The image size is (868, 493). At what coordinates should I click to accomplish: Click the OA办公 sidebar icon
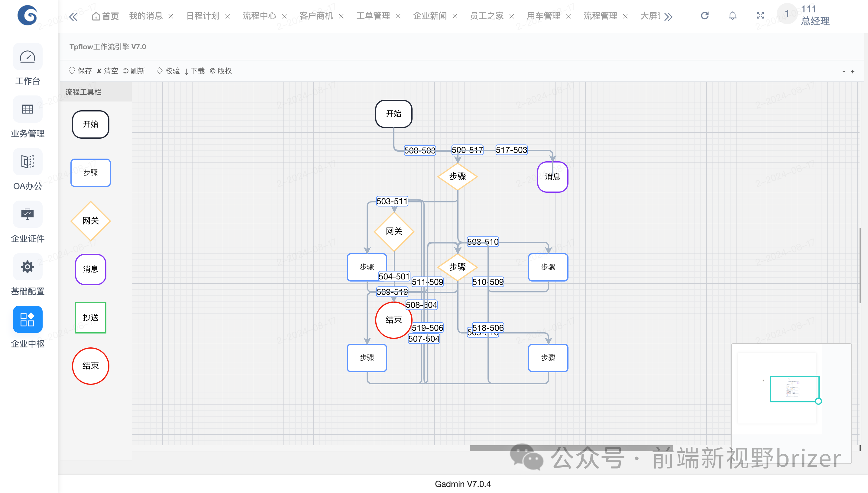point(28,162)
